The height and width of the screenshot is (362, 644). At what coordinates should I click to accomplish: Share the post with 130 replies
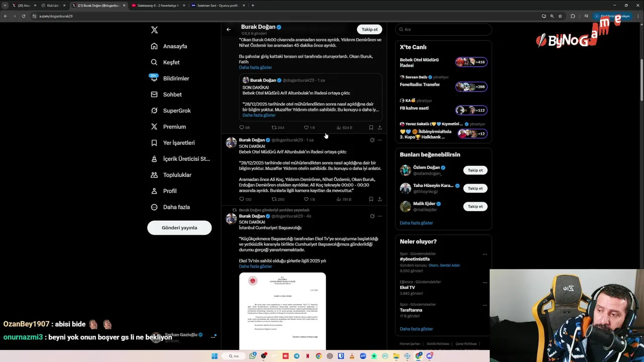click(379, 199)
